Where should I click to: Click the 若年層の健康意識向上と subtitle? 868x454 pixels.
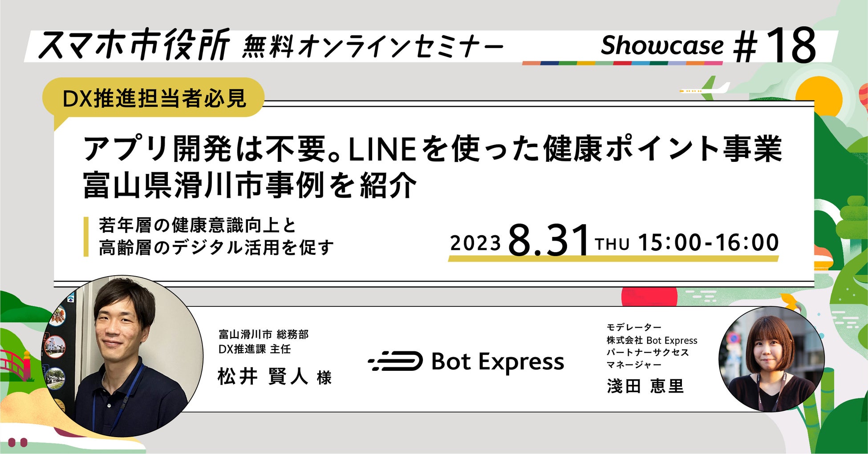tap(198, 225)
